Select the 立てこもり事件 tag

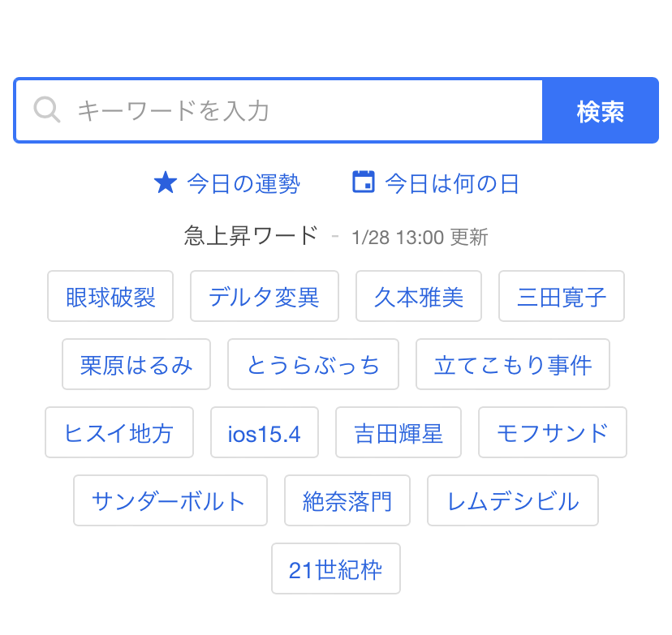click(x=513, y=365)
